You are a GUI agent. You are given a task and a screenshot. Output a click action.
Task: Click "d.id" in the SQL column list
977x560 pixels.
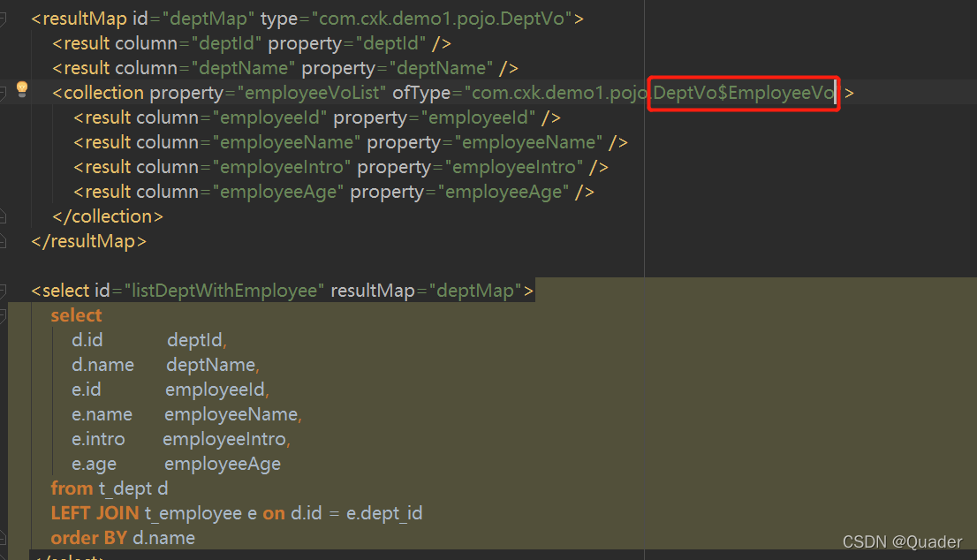87,340
